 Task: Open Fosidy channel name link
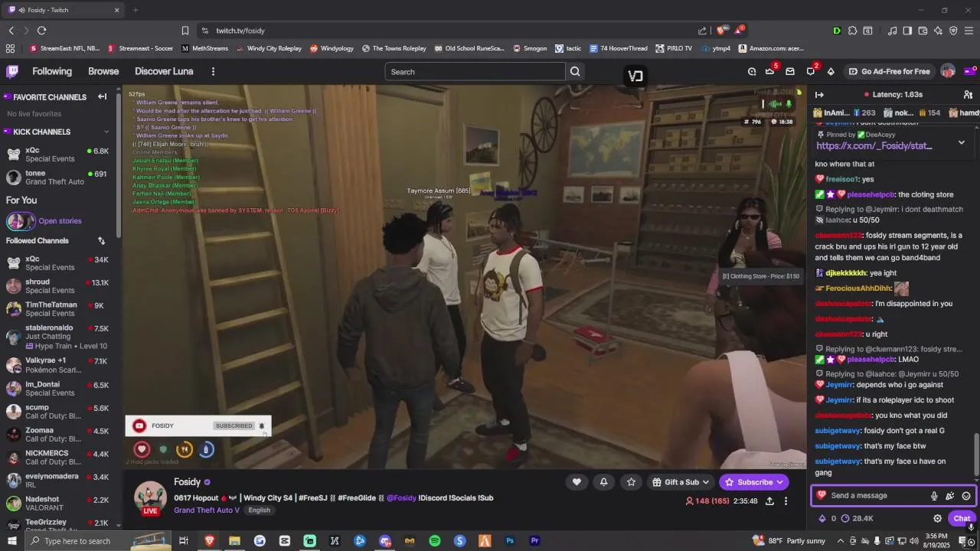pos(187,482)
